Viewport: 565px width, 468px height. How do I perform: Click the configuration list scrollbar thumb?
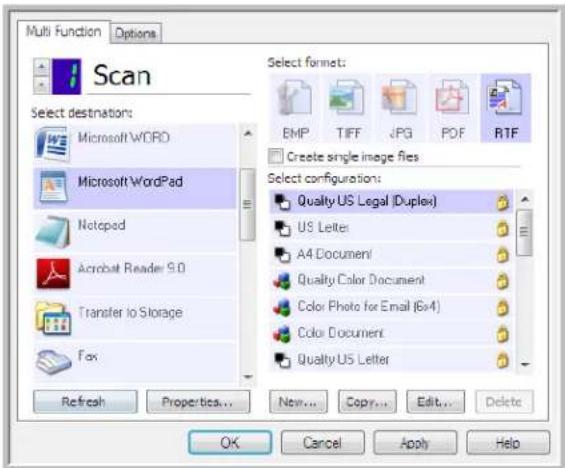[524, 232]
